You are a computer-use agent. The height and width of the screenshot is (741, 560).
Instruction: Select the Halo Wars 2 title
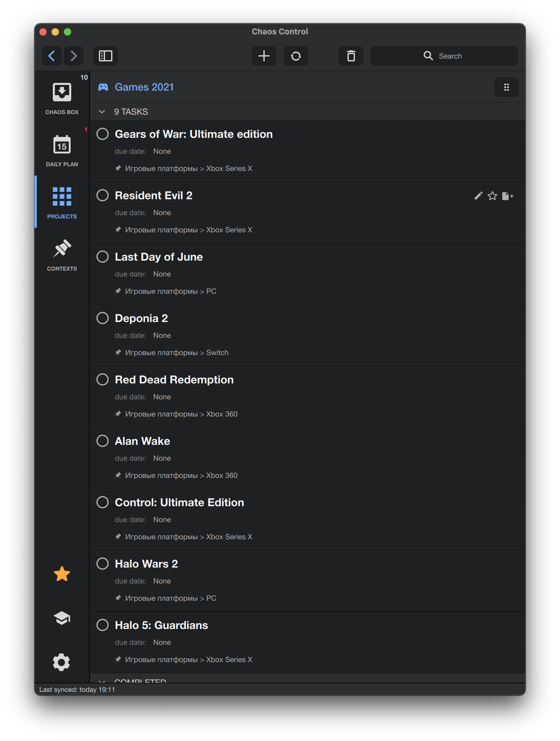[146, 564]
